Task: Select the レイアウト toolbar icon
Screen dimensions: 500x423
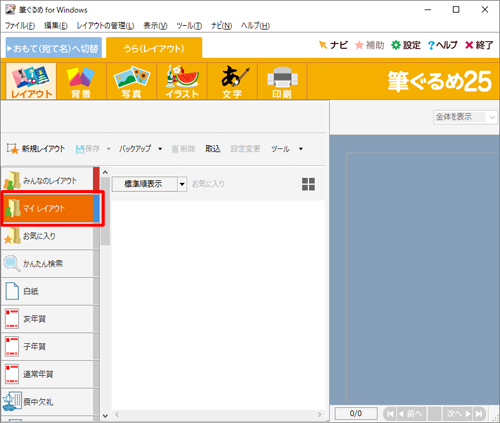Action: (x=31, y=81)
